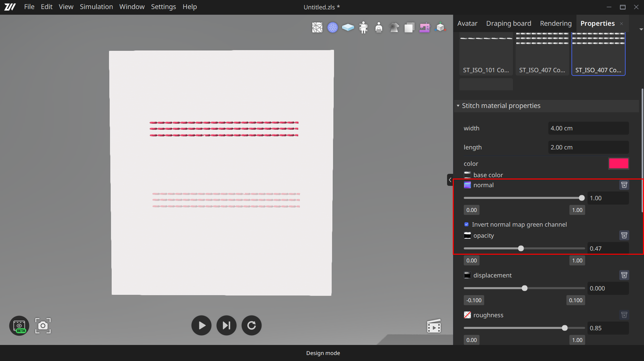Delete the normal map texture
Viewport: 644px width, 361px height.
624,185
